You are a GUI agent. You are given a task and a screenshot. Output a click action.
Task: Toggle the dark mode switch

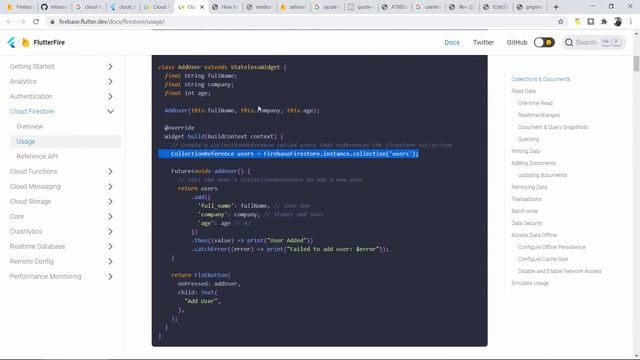pyautogui.click(x=544, y=42)
